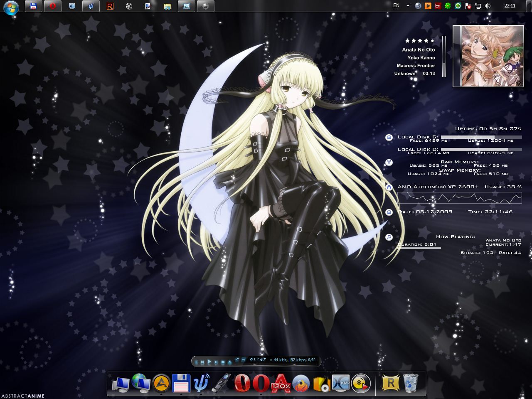Click the music note Now Playing icon
Image resolution: width=532 pixels, height=399 pixels.
(389, 237)
